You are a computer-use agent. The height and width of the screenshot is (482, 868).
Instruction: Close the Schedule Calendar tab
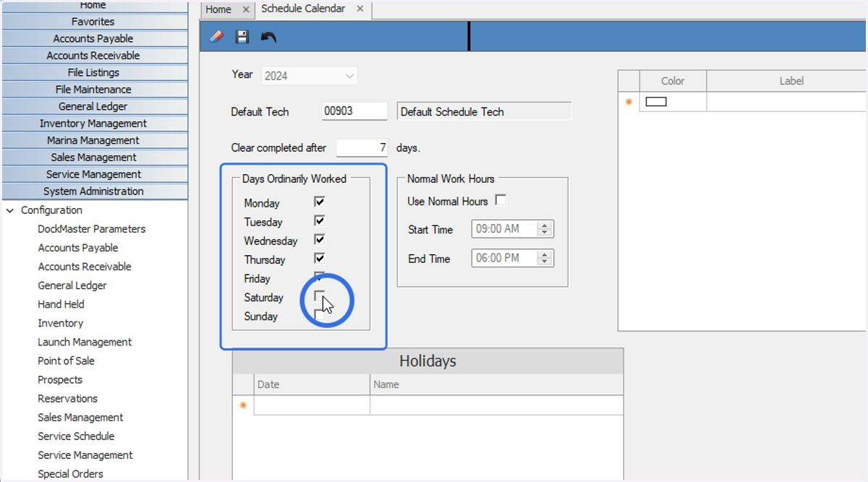359,9
